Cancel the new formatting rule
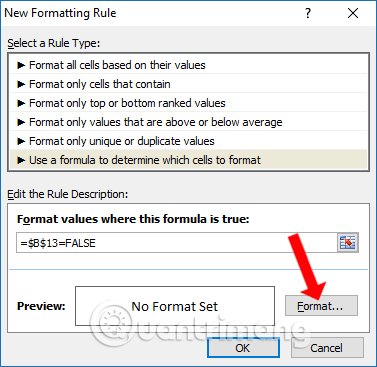 (x=327, y=348)
